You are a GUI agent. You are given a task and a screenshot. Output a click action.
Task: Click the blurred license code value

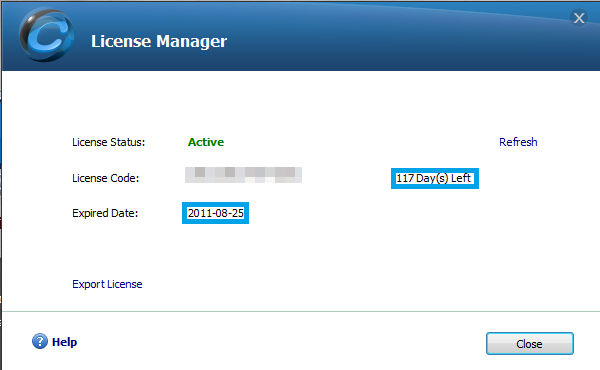point(243,175)
